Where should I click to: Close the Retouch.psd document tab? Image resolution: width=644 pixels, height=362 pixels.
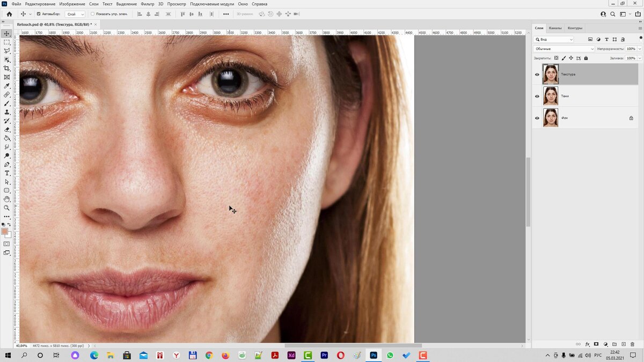(x=96, y=24)
